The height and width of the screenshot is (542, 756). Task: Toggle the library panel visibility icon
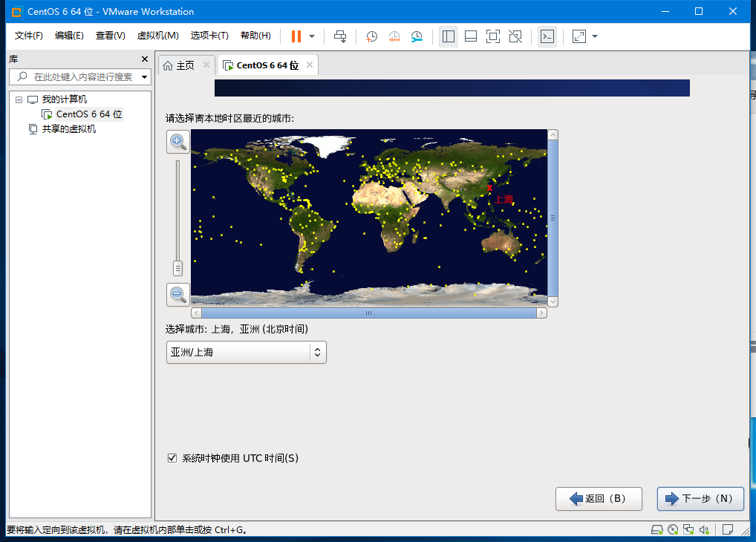[449, 36]
